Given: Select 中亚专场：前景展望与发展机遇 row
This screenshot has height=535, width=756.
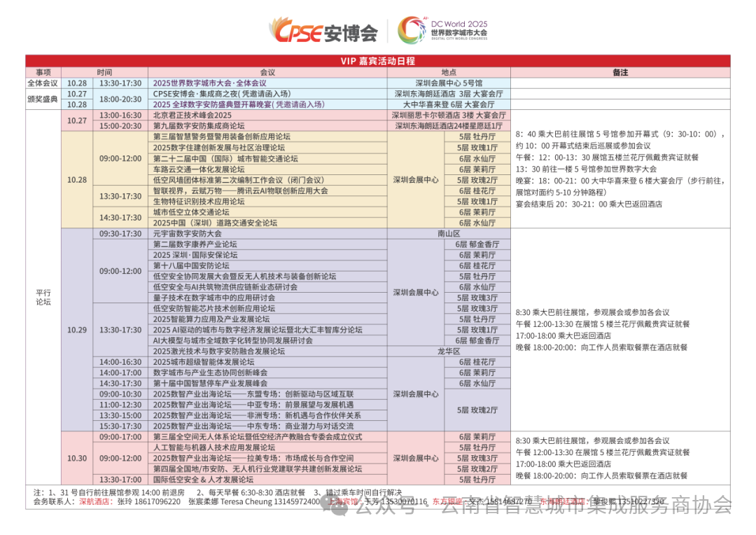Looking at the screenshot, I should pyautogui.click(x=267, y=405).
